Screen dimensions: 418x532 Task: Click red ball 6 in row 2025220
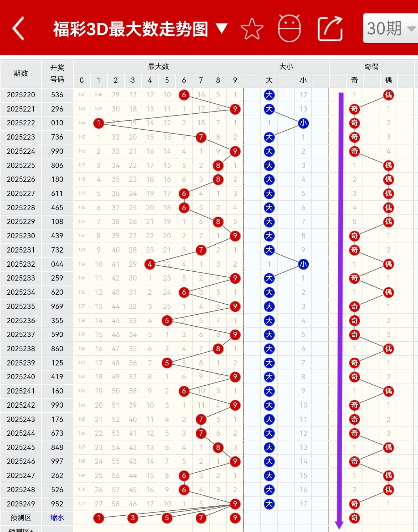184,95
